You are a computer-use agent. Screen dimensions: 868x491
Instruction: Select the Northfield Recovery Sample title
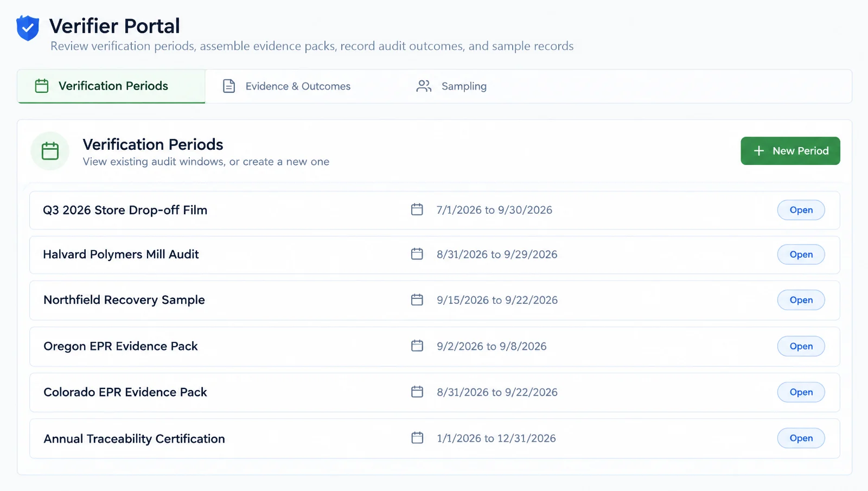124,300
